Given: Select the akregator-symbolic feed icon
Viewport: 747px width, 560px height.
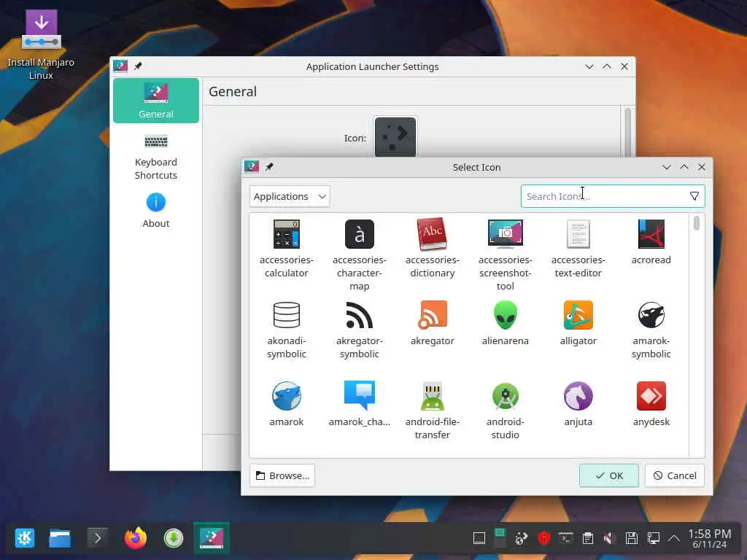Looking at the screenshot, I should point(359,315).
